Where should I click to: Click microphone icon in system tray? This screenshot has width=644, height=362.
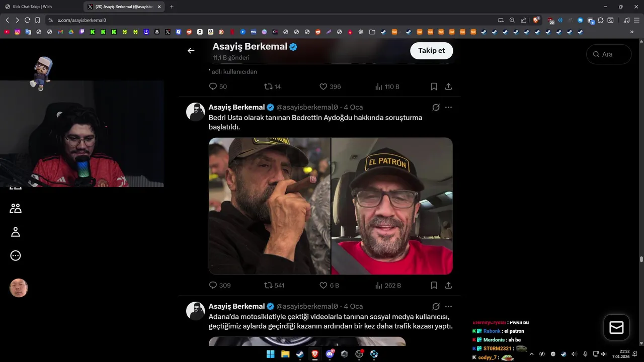click(585, 354)
